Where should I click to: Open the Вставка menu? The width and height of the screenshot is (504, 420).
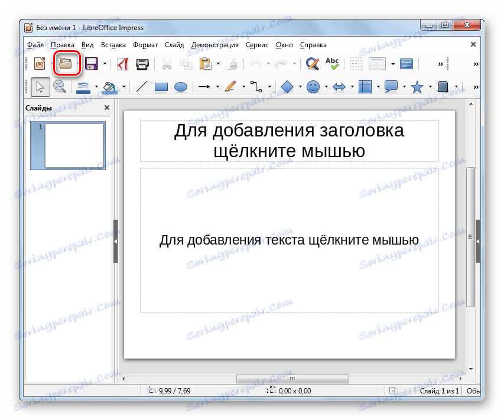[x=113, y=45]
